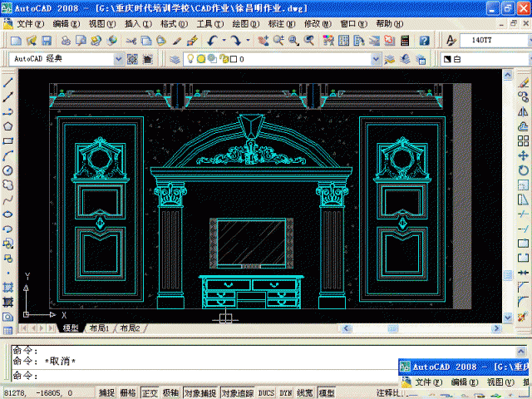Select the Rectangle draw tool

coord(7,140)
